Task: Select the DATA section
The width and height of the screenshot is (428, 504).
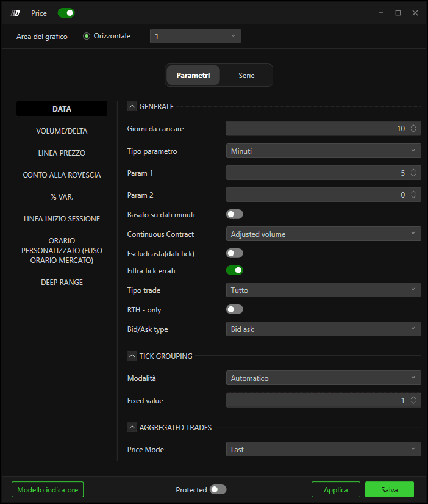Action: [62, 109]
